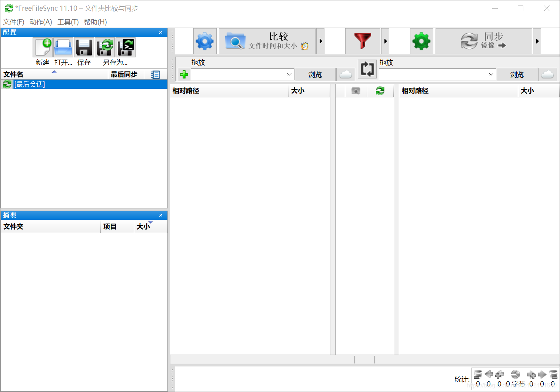
Task: Sort summary by 文件夹 column
Action: [x=50, y=227]
